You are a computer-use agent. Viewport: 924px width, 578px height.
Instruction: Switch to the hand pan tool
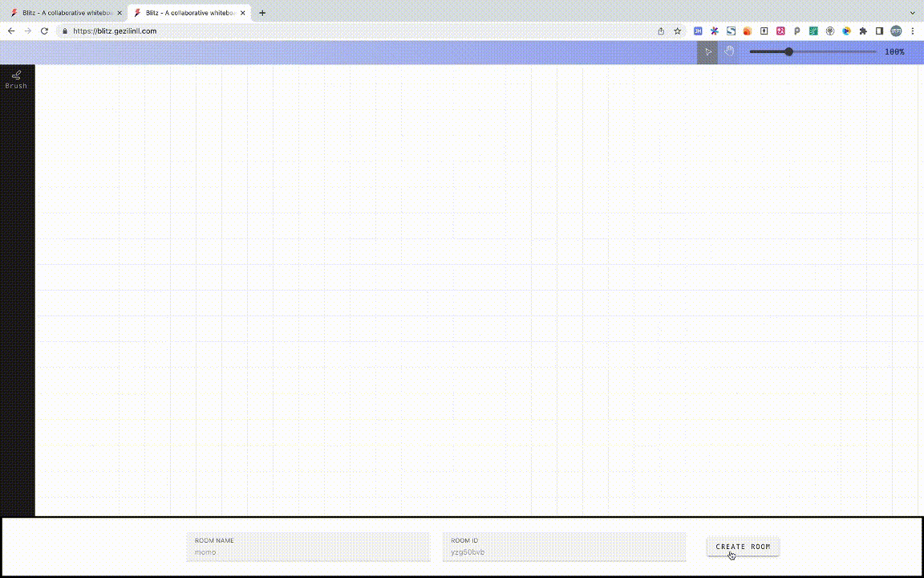[729, 52]
